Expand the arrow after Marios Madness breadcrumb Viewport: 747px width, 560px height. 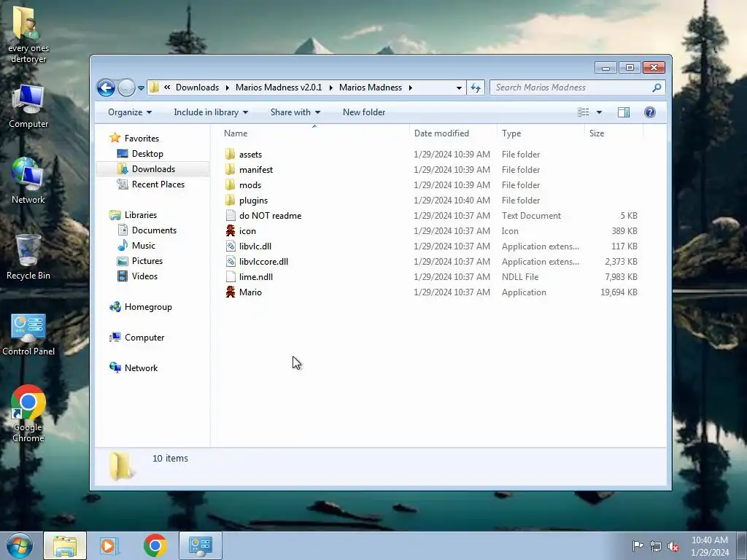pos(410,87)
